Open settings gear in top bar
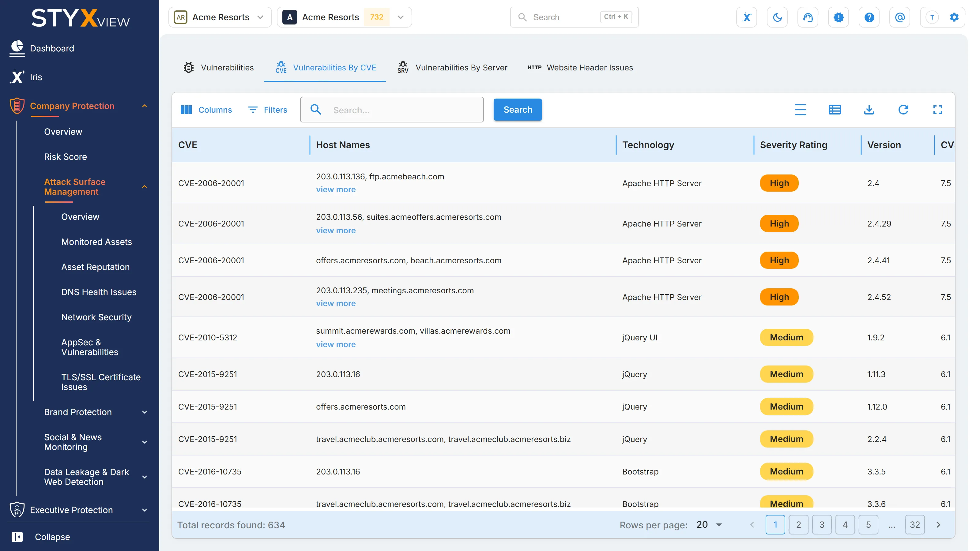This screenshot has width=980, height=551. pos(954,17)
